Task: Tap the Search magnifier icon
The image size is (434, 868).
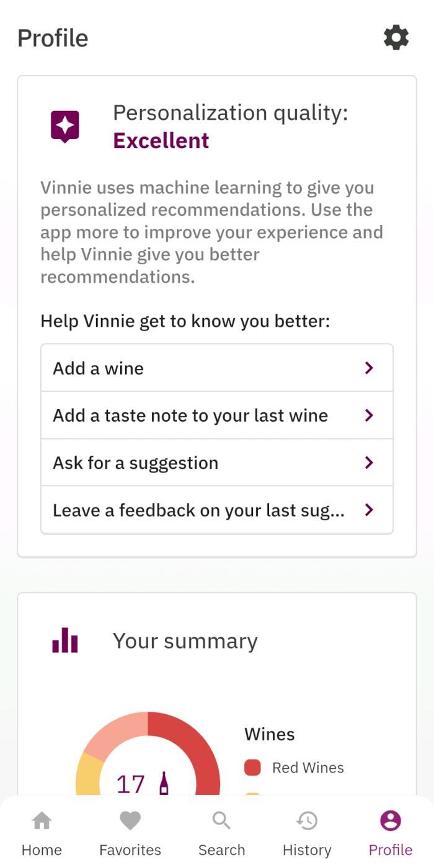Action: (x=221, y=820)
